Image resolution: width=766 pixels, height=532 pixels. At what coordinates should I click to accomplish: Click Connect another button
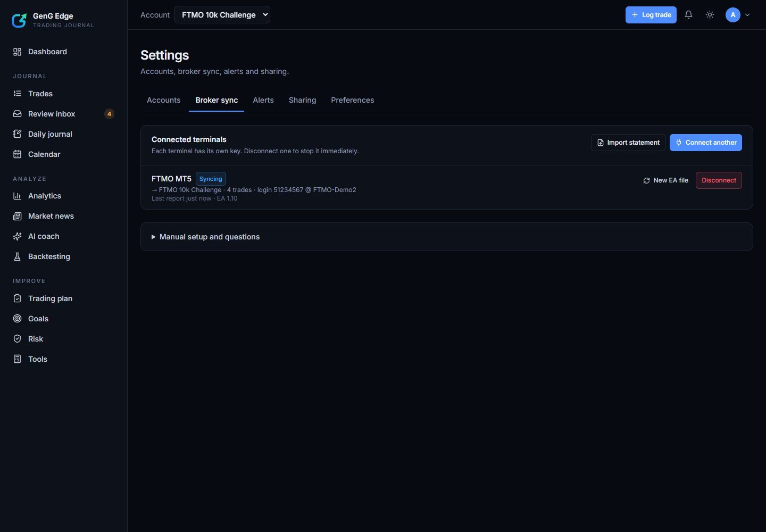706,143
